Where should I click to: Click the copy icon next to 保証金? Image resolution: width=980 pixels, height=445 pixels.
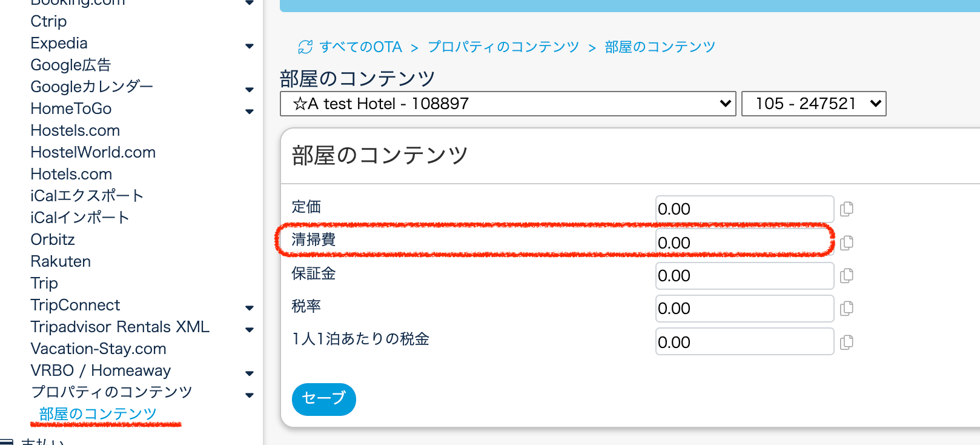[x=847, y=276]
